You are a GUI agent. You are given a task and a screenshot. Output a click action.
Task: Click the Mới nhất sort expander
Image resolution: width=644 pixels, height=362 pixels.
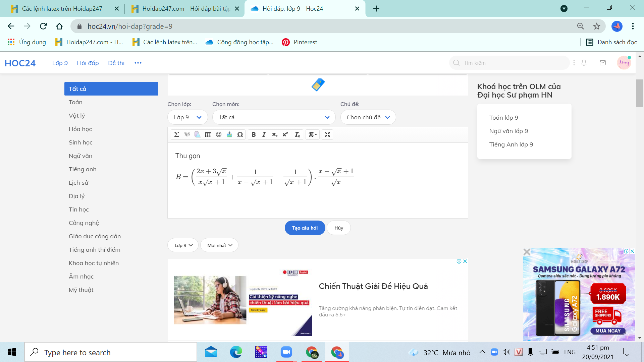[x=219, y=245]
